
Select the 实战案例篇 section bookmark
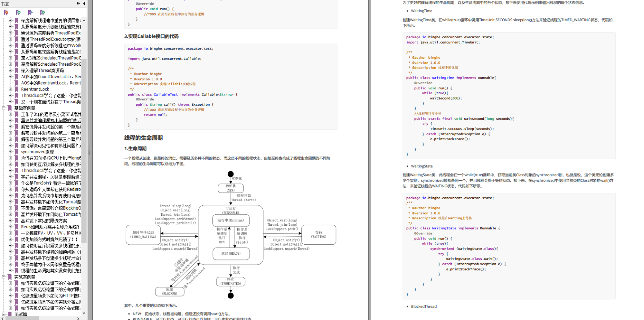tap(25, 277)
